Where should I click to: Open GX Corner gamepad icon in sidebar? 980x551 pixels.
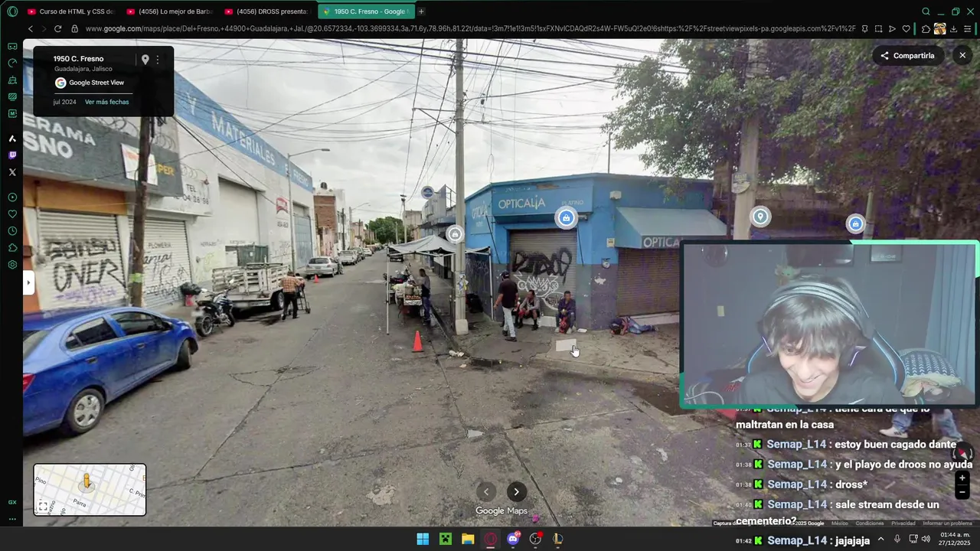12,46
